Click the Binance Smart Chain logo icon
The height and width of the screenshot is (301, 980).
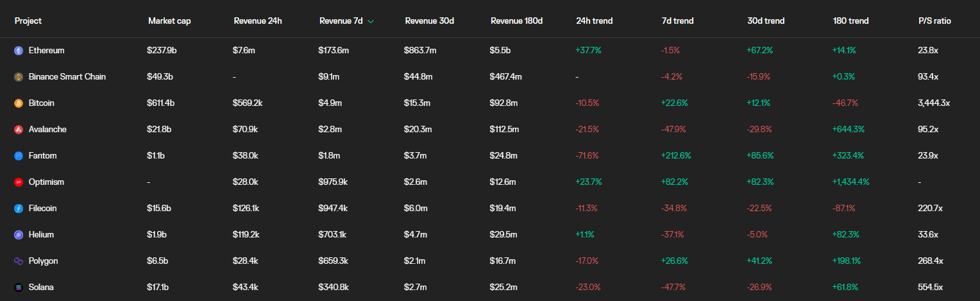pos(19,77)
